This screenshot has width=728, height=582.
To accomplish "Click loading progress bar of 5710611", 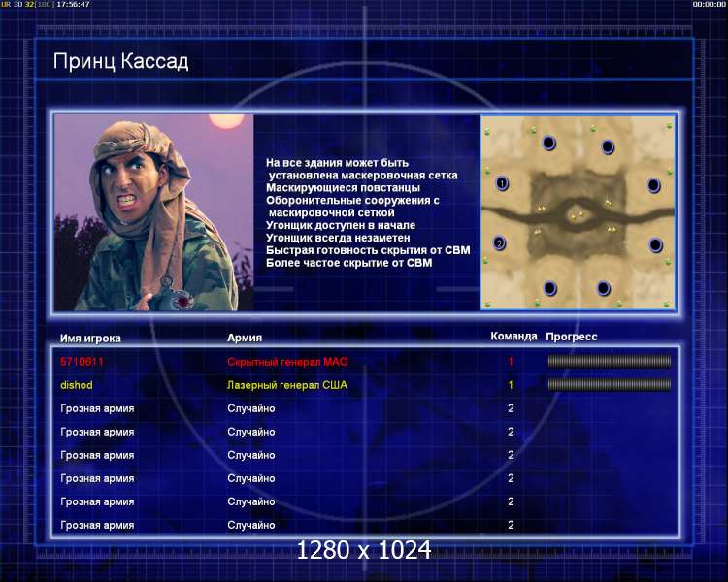I will tap(610, 361).
